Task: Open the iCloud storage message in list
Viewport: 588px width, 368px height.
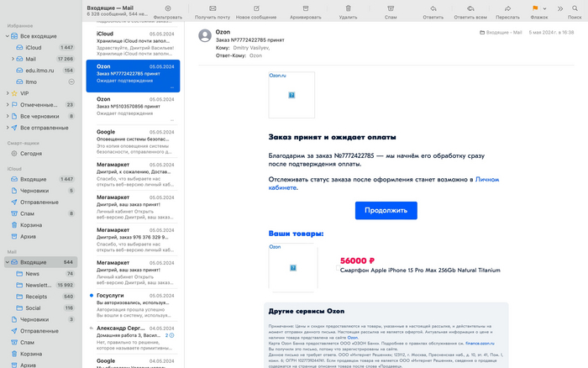Action: [133, 43]
